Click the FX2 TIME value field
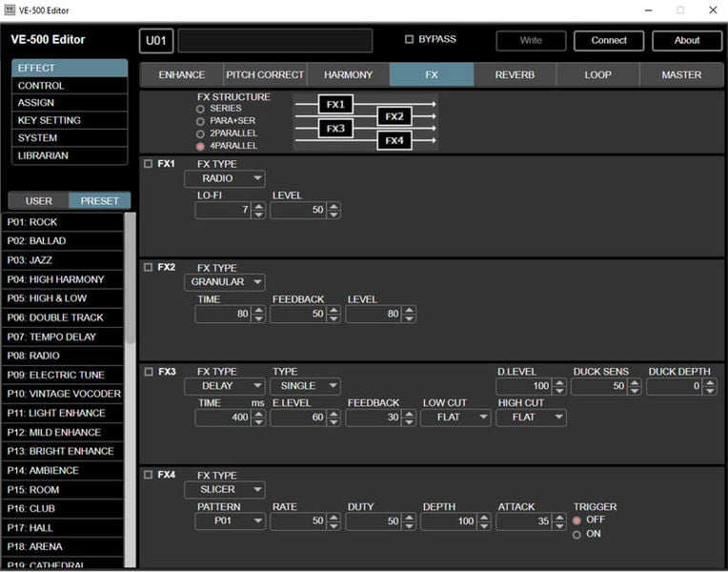 [224, 314]
